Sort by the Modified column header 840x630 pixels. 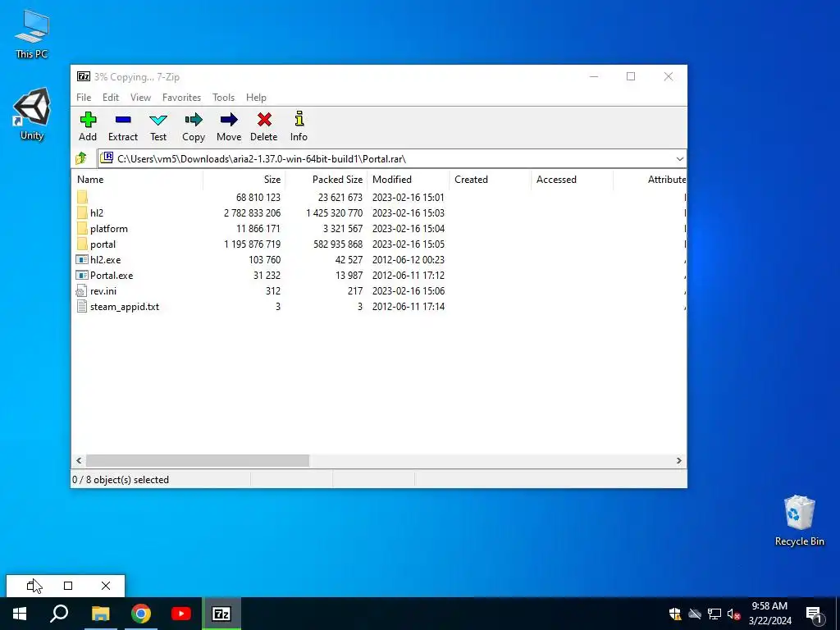click(409, 180)
